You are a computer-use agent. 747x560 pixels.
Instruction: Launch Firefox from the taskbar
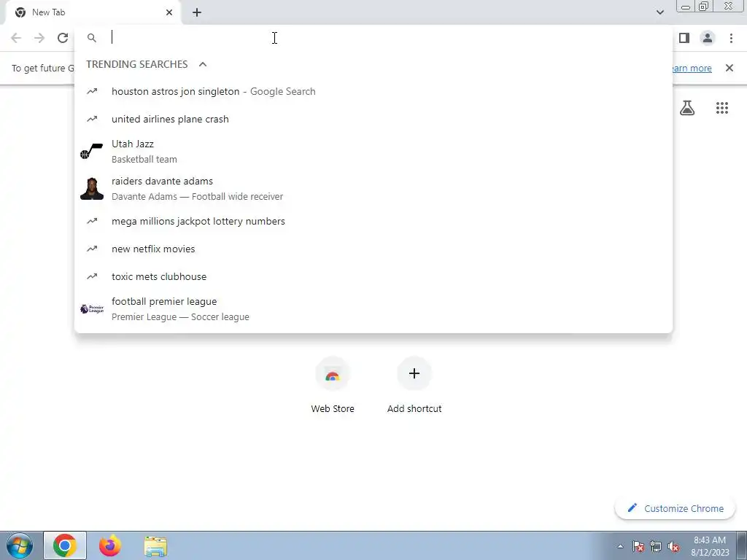(x=110, y=545)
